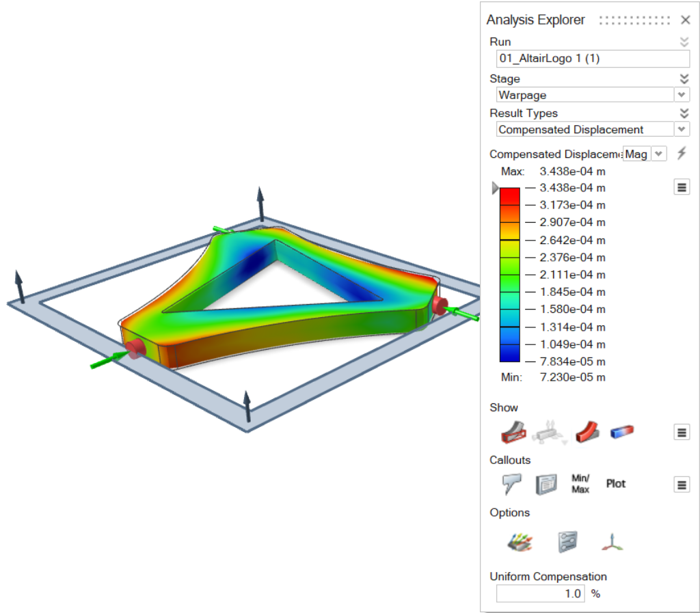
Task: Click legend value 3.173e-04 m
Action: pos(572,205)
